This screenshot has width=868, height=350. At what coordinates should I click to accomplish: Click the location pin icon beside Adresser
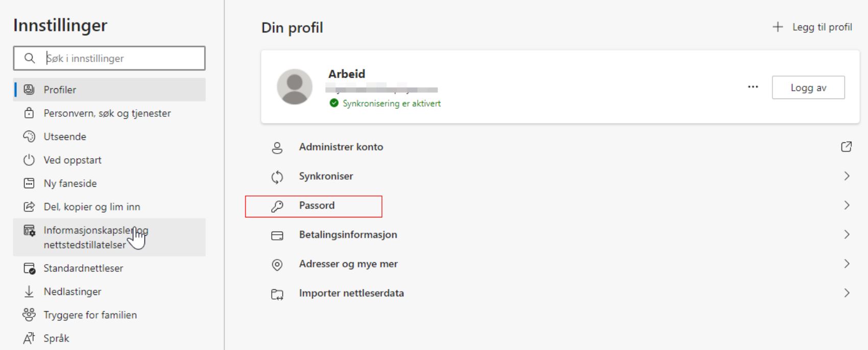(x=277, y=265)
